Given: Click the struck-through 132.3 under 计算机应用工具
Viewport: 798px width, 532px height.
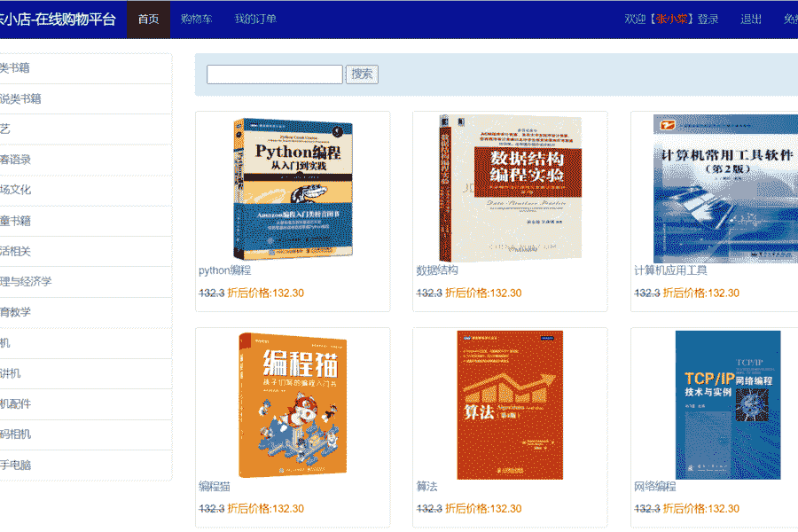Looking at the screenshot, I should click(647, 293).
